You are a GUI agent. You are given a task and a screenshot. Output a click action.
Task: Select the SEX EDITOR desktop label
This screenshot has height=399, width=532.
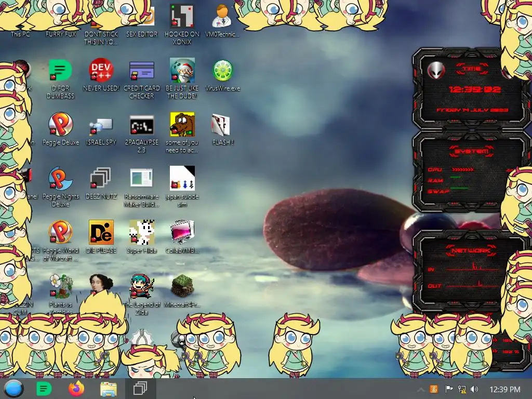click(141, 34)
